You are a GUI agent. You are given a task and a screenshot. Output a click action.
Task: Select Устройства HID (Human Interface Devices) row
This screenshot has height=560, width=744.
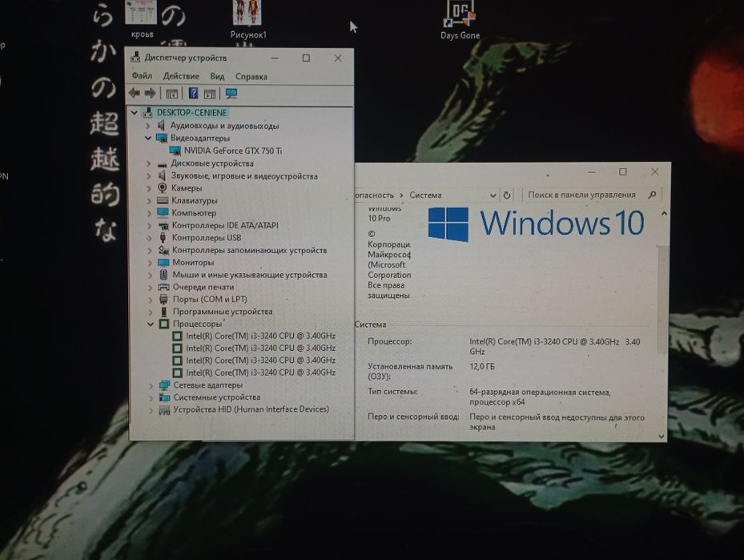(x=251, y=409)
